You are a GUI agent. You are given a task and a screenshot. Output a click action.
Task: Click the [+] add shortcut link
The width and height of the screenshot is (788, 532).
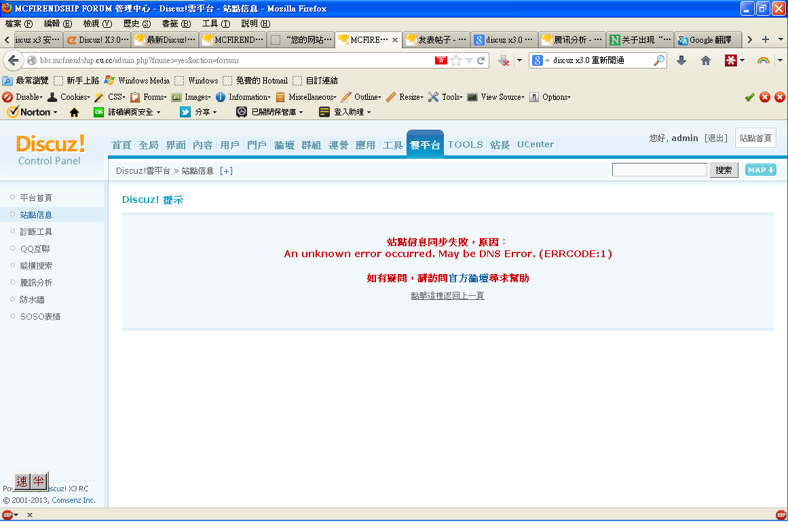coord(226,171)
